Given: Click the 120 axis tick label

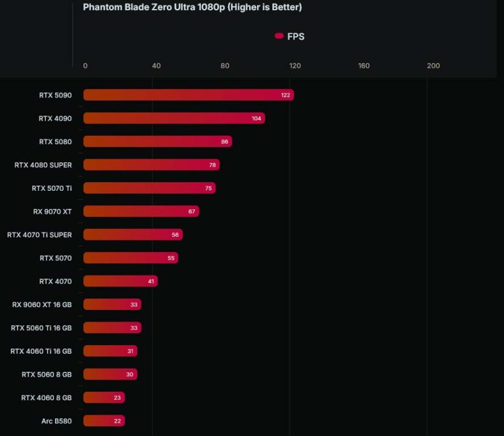Looking at the screenshot, I should pos(295,65).
